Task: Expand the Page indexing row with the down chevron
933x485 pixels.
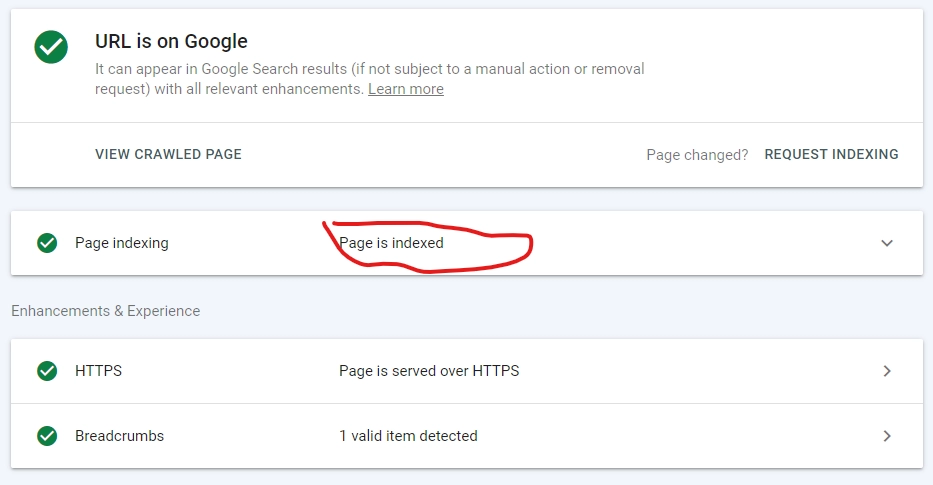Action: coord(887,243)
